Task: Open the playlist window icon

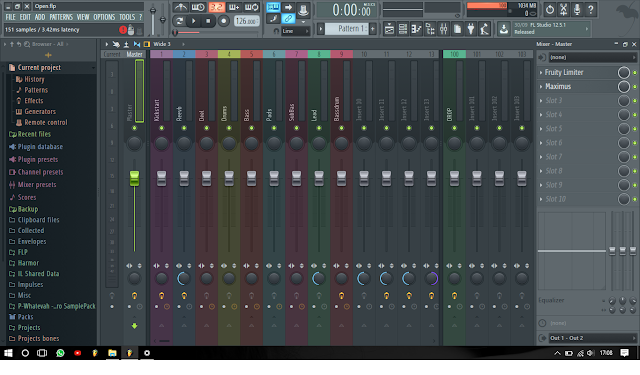Action: (x=389, y=29)
